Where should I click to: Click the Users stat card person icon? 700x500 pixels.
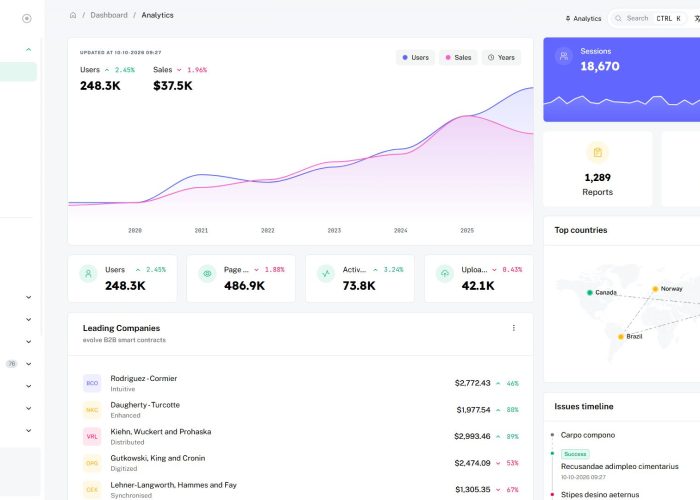pos(88,273)
